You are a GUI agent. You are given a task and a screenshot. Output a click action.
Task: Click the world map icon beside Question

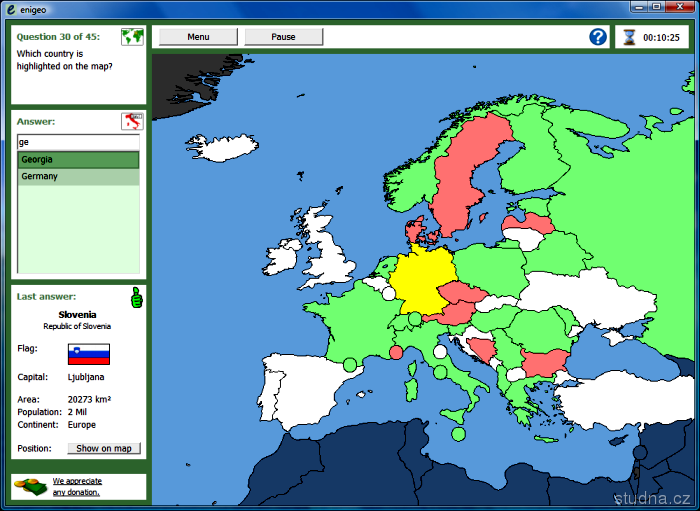[132, 37]
